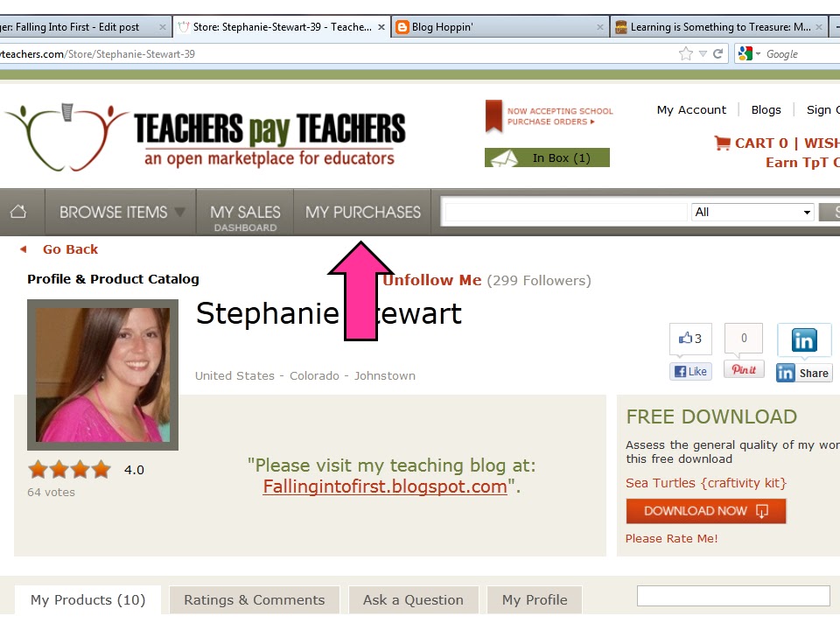Click Now Accepting School Purchase Orders link
This screenshot has height=630, width=840.
[560, 116]
